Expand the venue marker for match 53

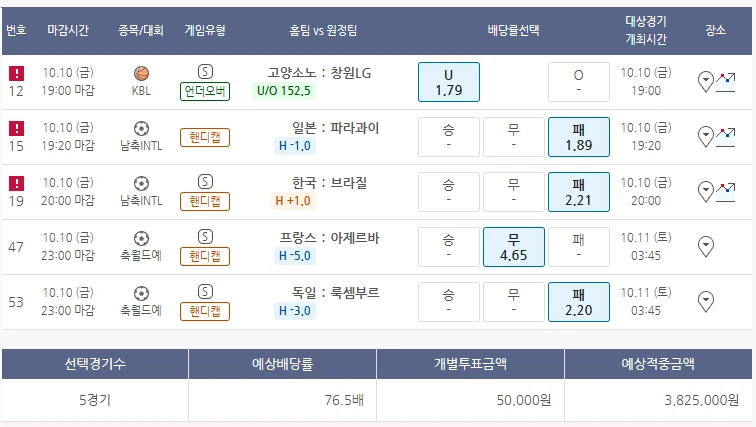[706, 300]
